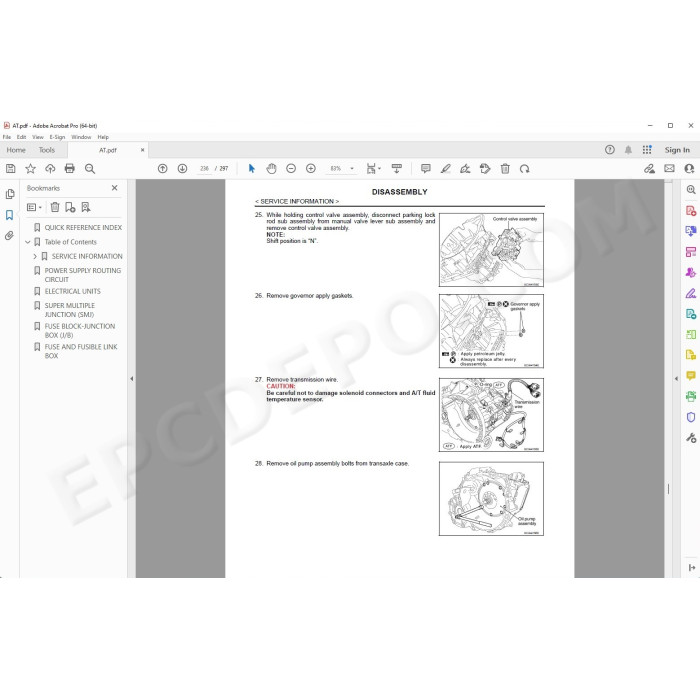Open the zoom percentage dropdown
This screenshot has height=700, width=700.
[x=352, y=168]
